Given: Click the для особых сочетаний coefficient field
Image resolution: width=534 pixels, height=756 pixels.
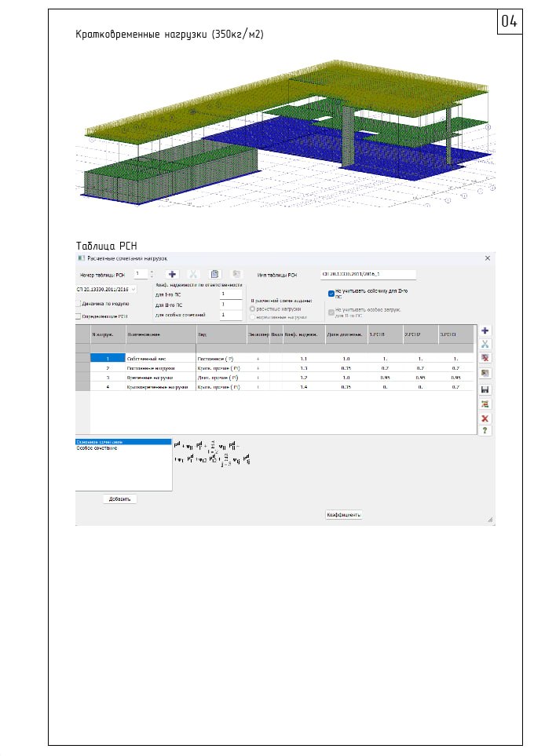Looking at the screenshot, I should [231, 315].
